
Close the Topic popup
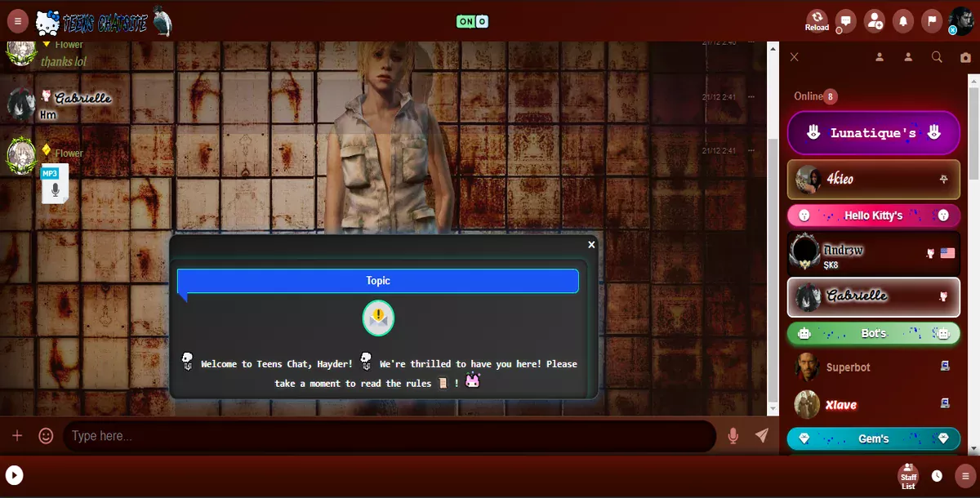[591, 245]
